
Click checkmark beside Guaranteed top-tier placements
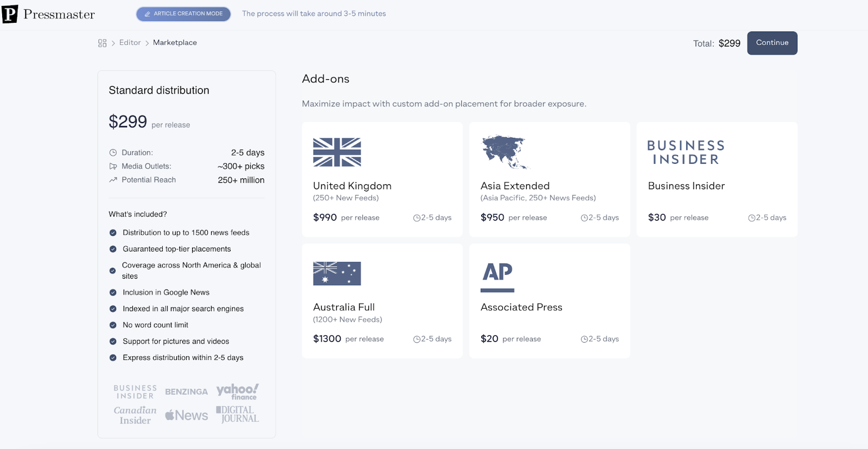pyautogui.click(x=113, y=249)
